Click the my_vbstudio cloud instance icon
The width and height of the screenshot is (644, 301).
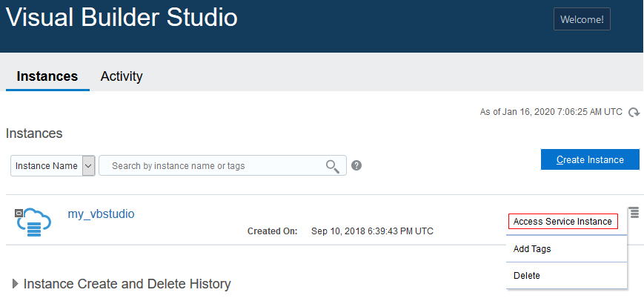(x=33, y=222)
